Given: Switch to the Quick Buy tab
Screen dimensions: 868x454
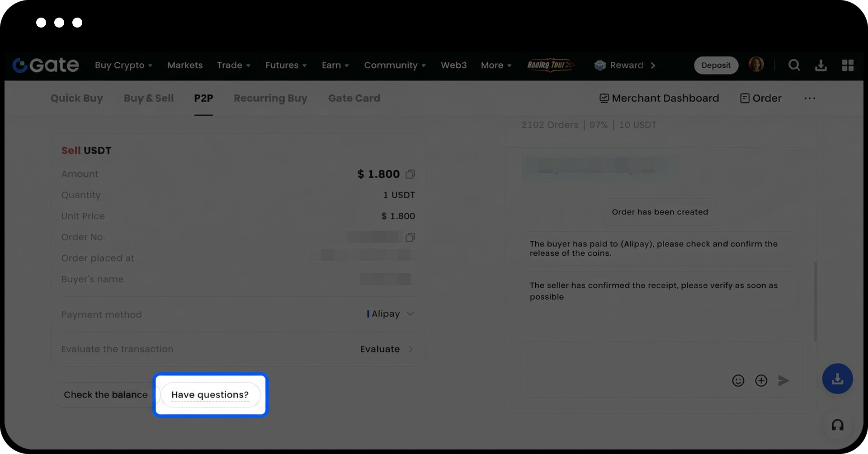Looking at the screenshot, I should pos(77,98).
